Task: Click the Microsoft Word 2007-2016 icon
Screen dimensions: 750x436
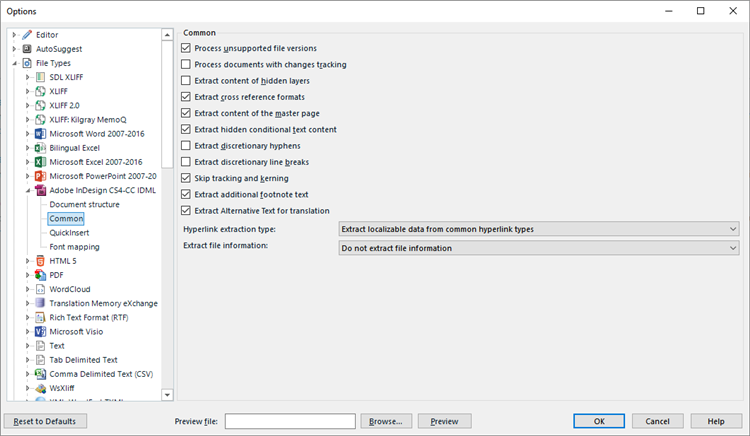Action: 41,134
